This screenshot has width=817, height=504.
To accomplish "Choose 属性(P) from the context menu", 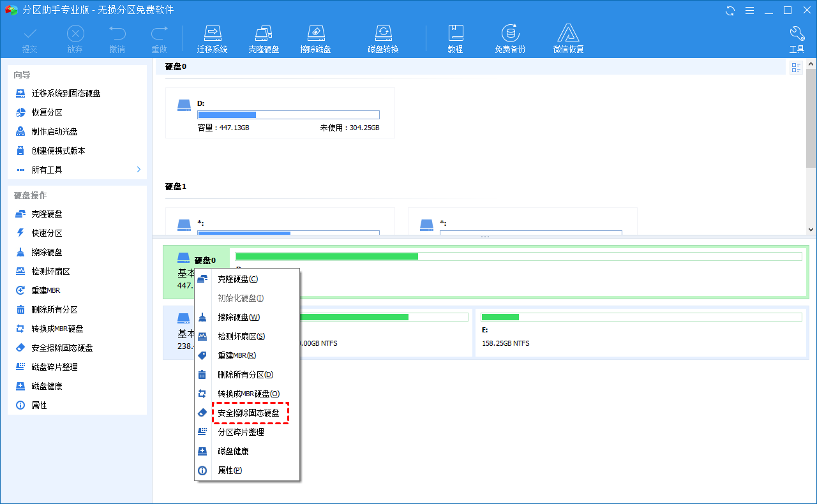I will (x=247, y=470).
